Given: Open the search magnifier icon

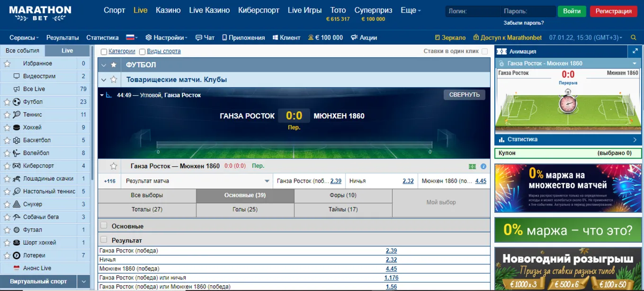Looking at the screenshot, I should tap(634, 37).
